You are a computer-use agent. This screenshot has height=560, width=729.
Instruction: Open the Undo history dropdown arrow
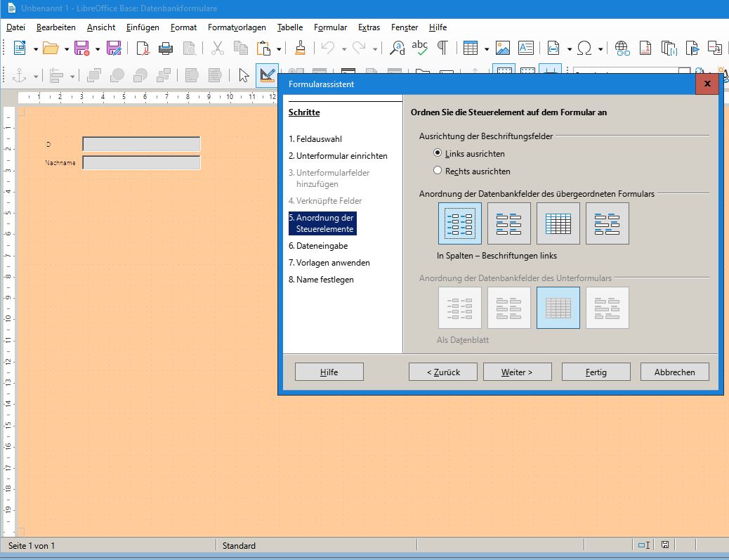pos(344,49)
